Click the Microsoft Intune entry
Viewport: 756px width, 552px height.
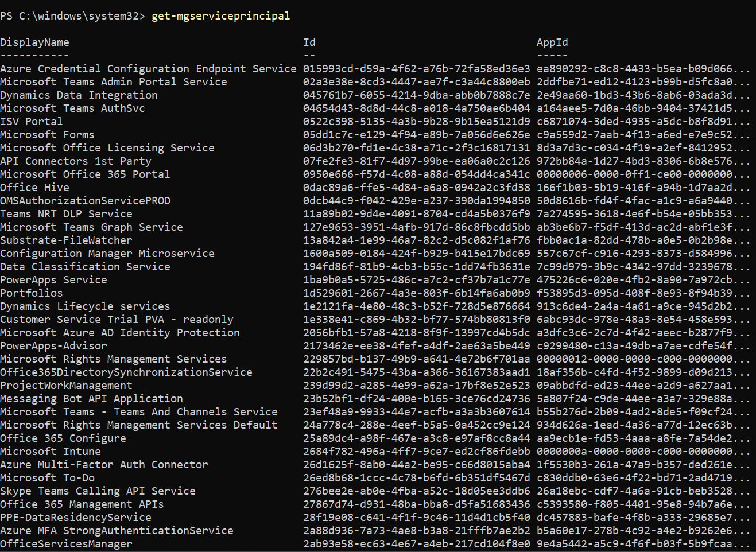coord(50,451)
